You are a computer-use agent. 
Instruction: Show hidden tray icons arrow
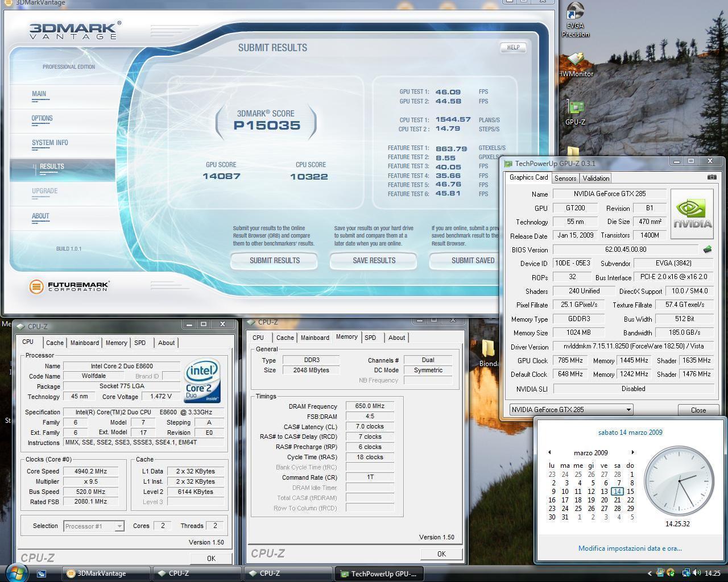650,573
